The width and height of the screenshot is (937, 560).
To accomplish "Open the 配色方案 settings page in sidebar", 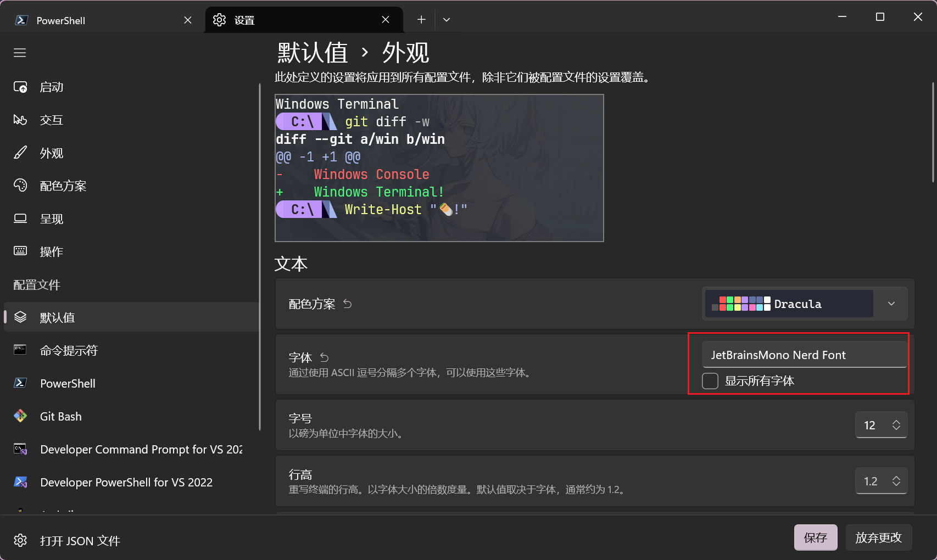I will pyautogui.click(x=131, y=186).
